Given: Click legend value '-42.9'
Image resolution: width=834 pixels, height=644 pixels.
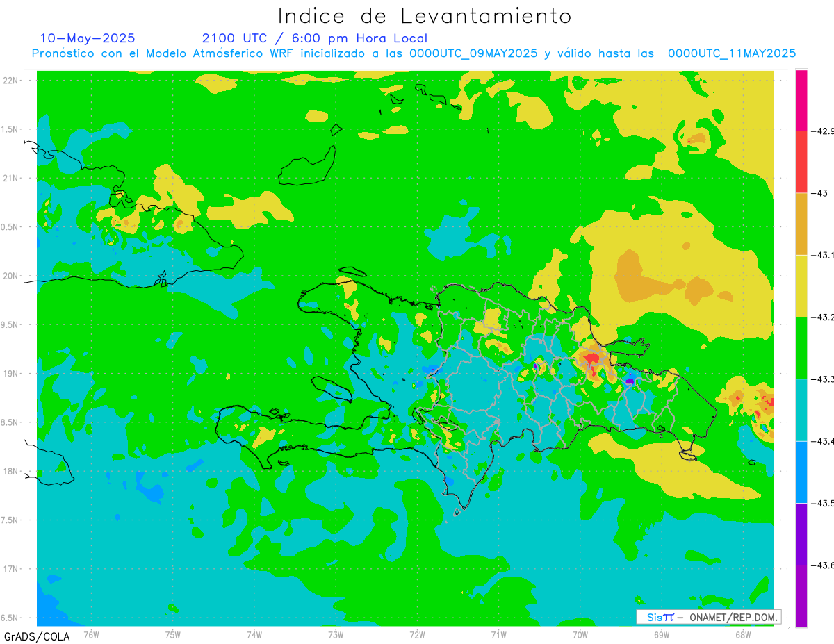Looking at the screenshot, I should point(821,131).
